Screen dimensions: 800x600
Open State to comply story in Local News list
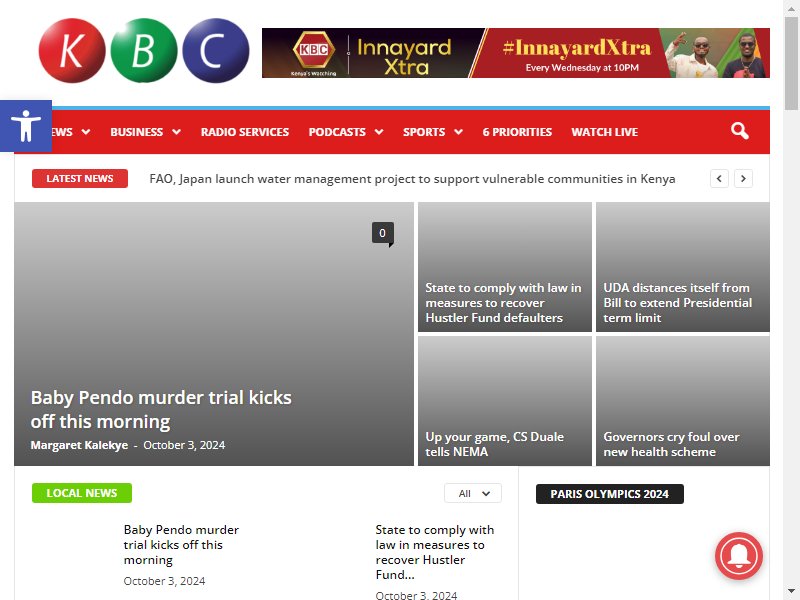click(435, 552)
